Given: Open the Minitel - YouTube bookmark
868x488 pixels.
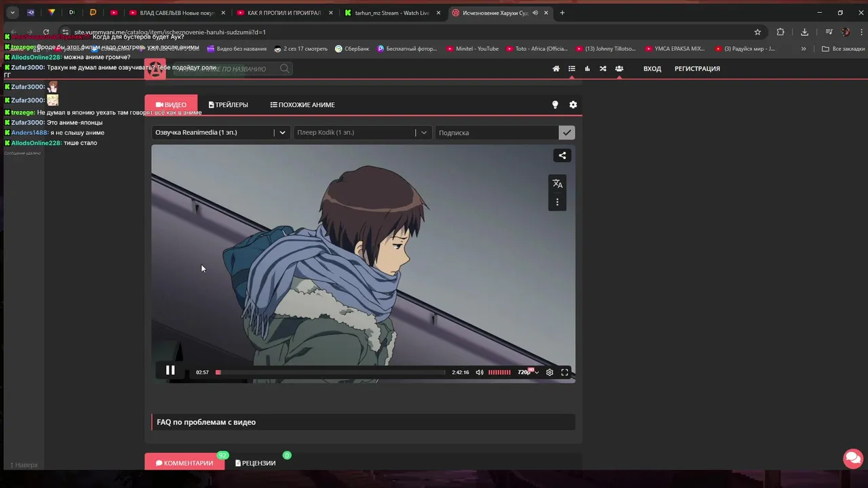Looking at the screenshot, I should click(473, 49).
